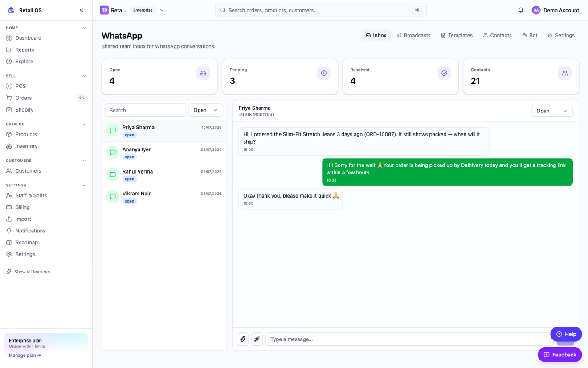This screenshot has width=588, height=368.
Task: Click the Resolved stat card check icon
Action: (444, 73)
